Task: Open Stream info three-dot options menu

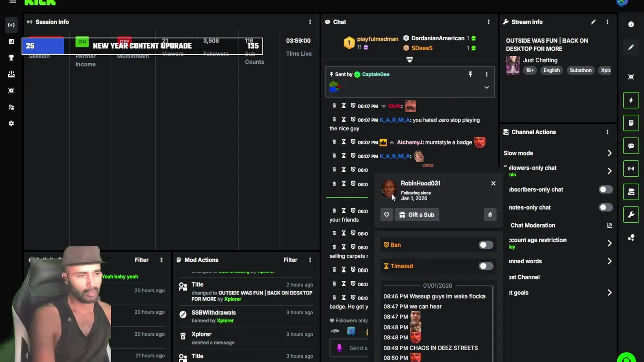Action: click(607, 22)
